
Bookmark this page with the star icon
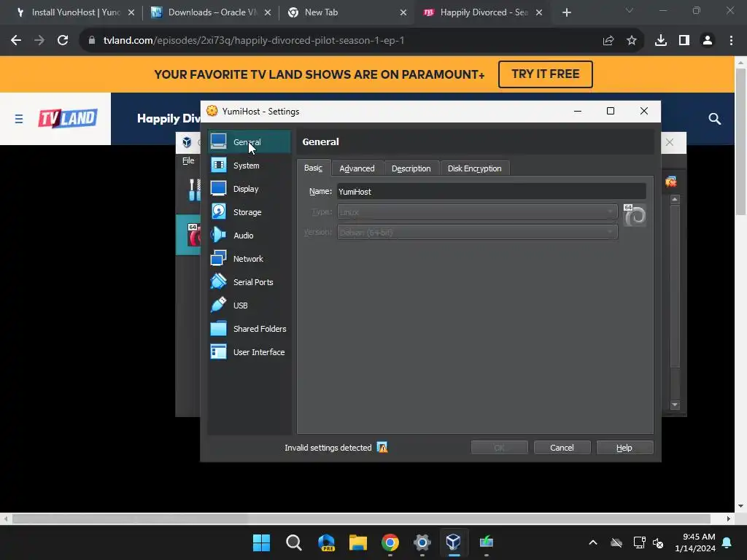631,41
